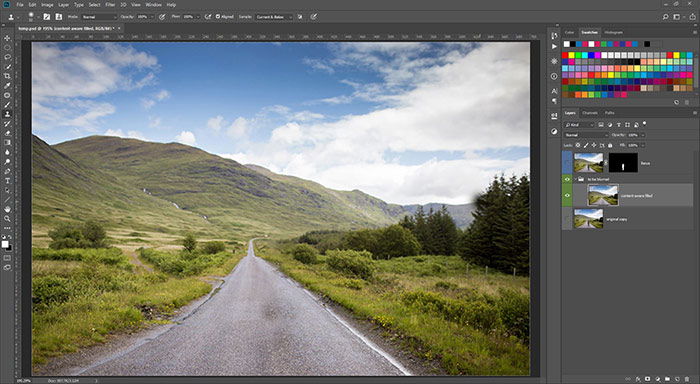Select the Clone Stamp tool in toolbox
Screen dimensions: 700x384
coord(7,114)
